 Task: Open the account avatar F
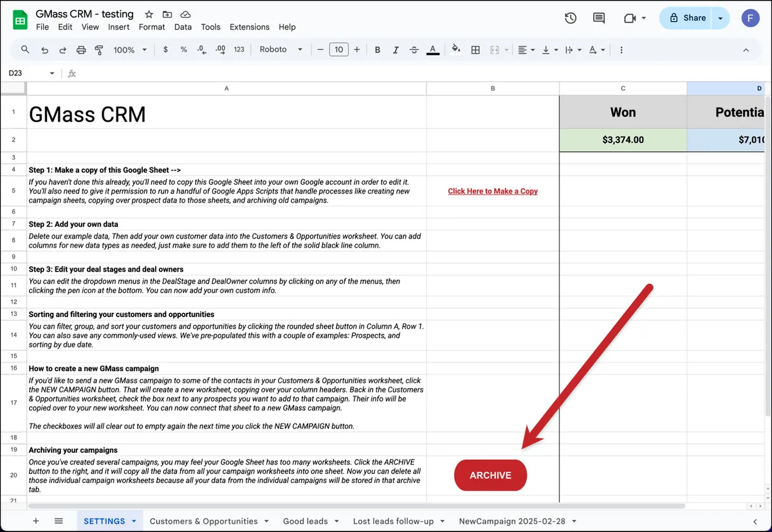tap(750, 18)
